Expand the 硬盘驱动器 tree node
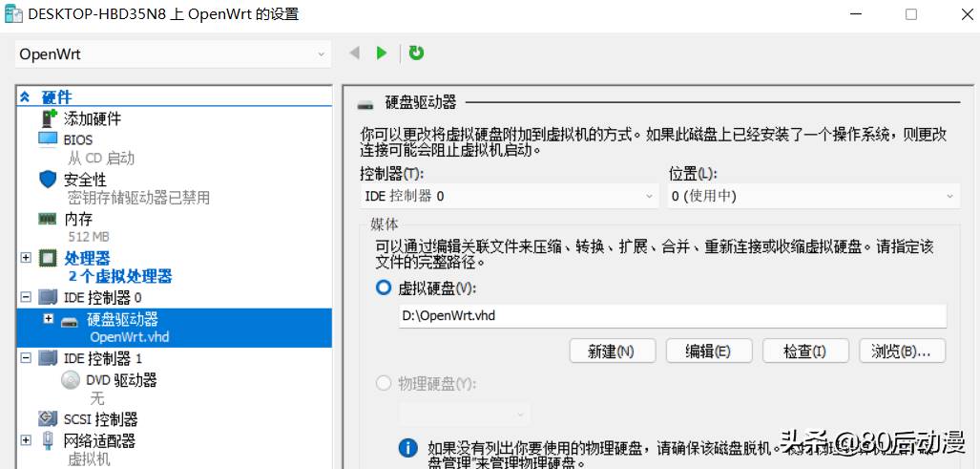 [48, 319]
